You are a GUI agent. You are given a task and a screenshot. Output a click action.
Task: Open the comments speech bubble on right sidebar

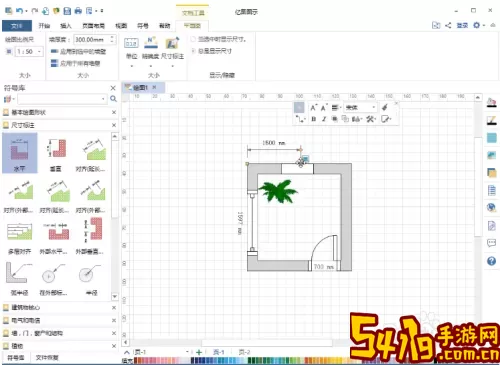(491, 243)
